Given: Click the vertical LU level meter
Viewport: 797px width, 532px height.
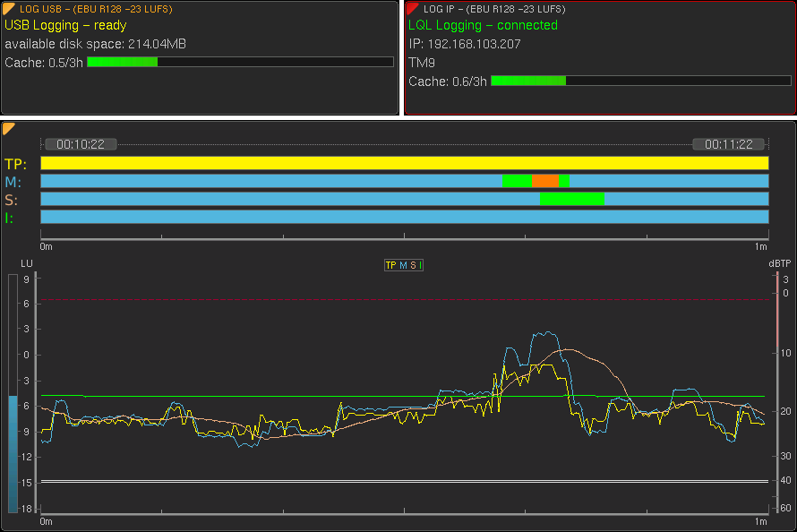Looking at the screenshot, I should pos(13,394).
